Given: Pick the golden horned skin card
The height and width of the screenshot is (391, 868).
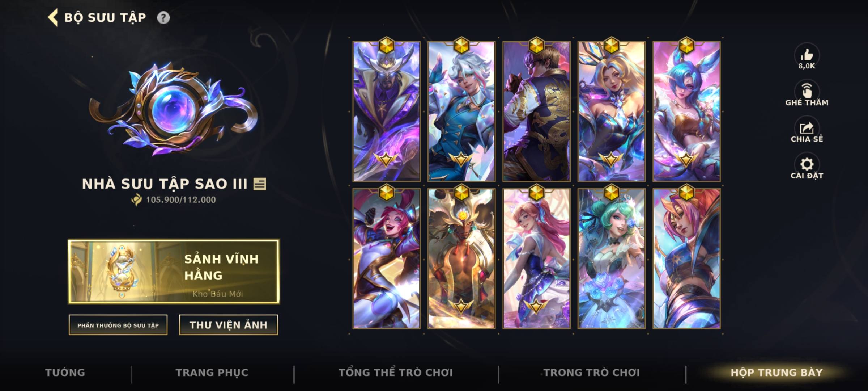Looking at the screenshot, I should [x=461, y=258].
